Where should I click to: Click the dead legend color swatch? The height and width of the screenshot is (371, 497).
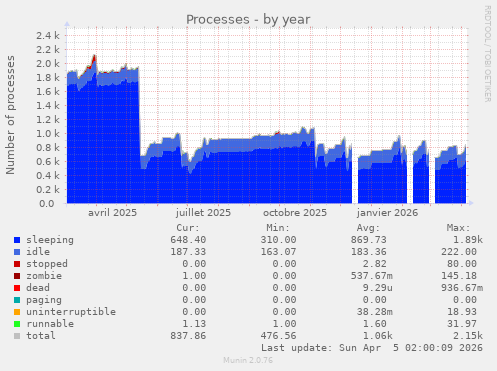pos(17,288)
